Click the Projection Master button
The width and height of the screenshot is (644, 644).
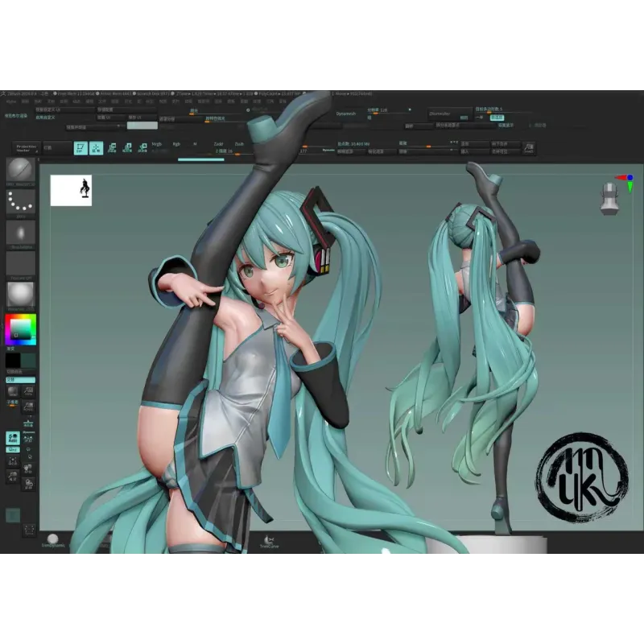point(23,148)
